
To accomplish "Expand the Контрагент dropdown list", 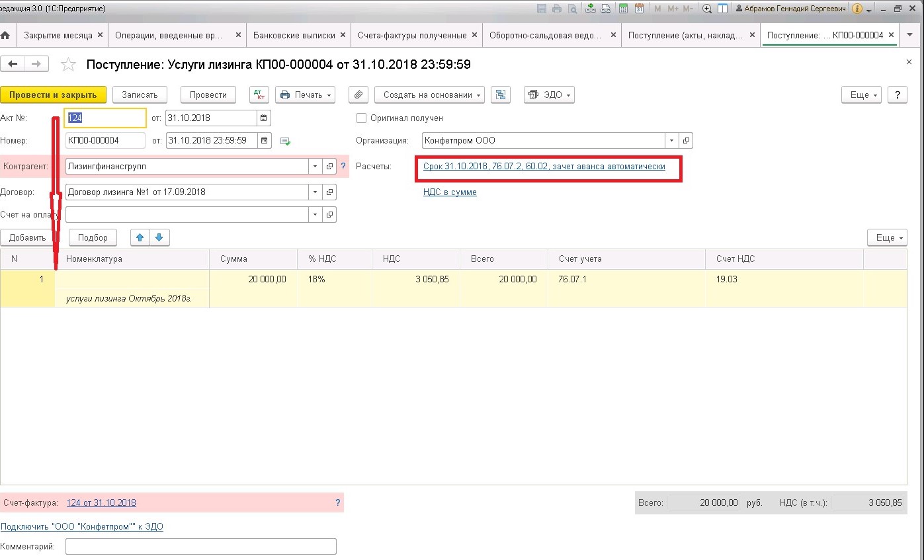I will [315, 167].
